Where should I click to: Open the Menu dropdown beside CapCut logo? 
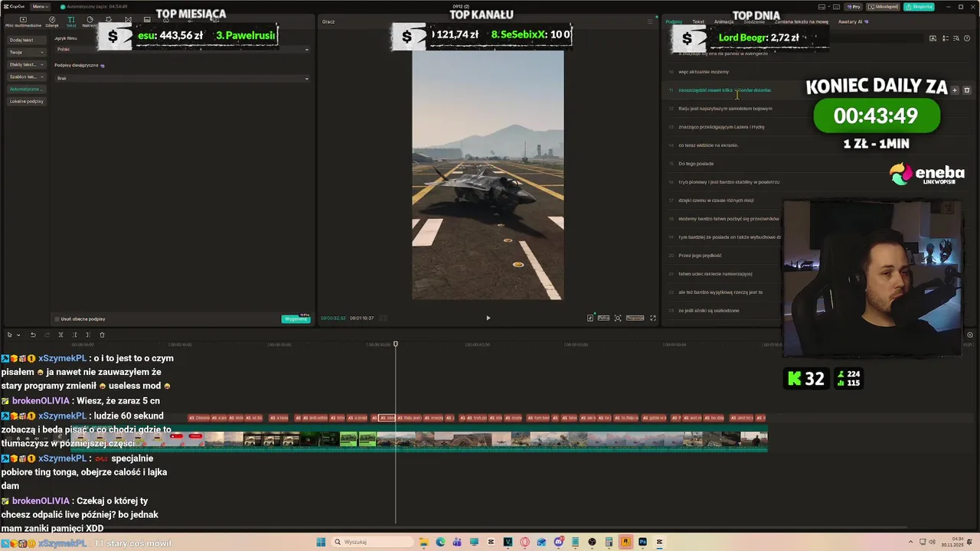(40, 7)
